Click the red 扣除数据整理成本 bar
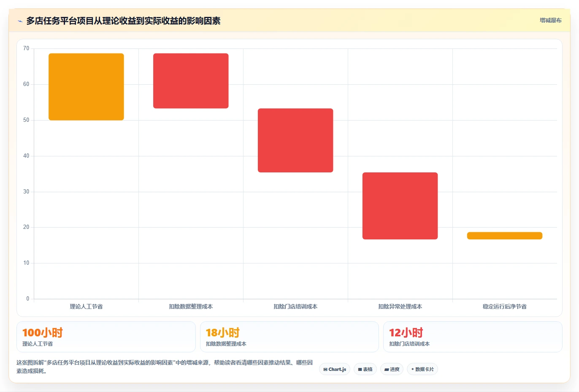 (191, 81)
